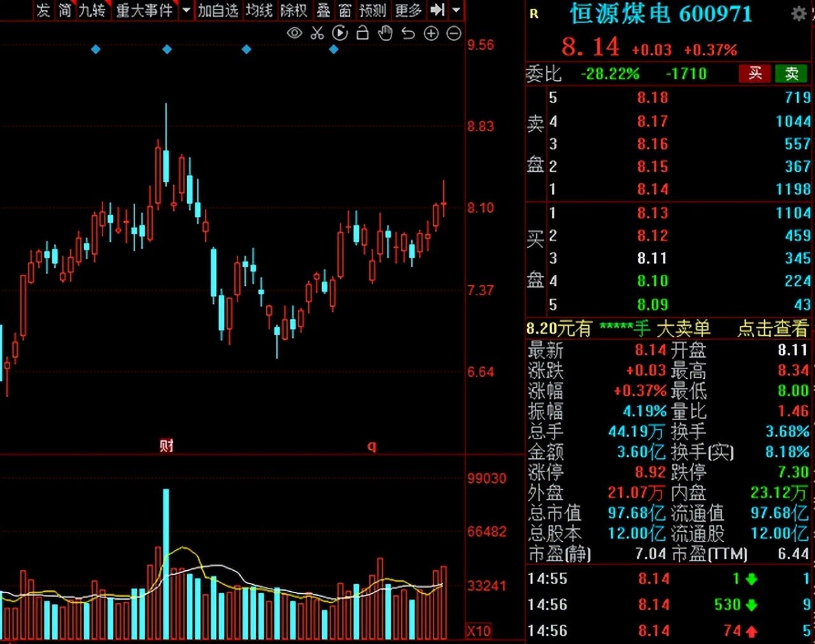The image size is (815, 644).
Task: Click the 金额 value 3.60亿
Action: click(641, 452)
